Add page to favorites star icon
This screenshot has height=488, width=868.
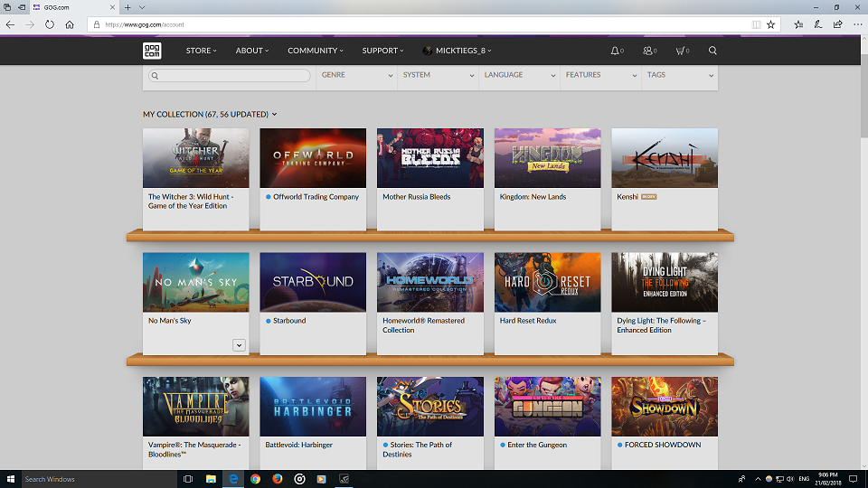(x=770, y=24)
